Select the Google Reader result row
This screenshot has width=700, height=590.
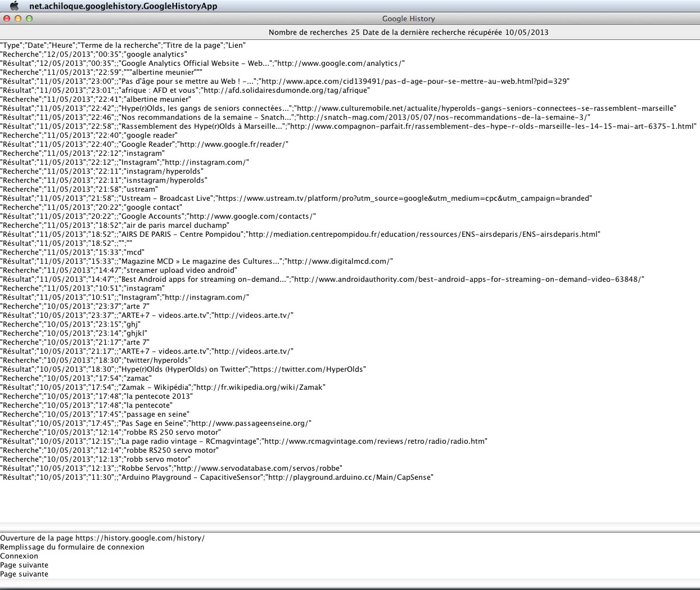pyautogui.click(x=144, y=145)
